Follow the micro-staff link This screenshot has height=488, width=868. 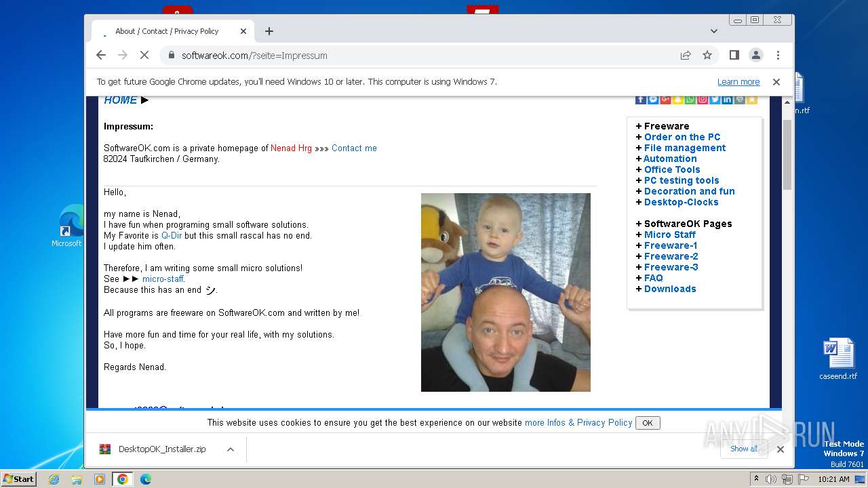pyautogui.click(x=163, y=279)
